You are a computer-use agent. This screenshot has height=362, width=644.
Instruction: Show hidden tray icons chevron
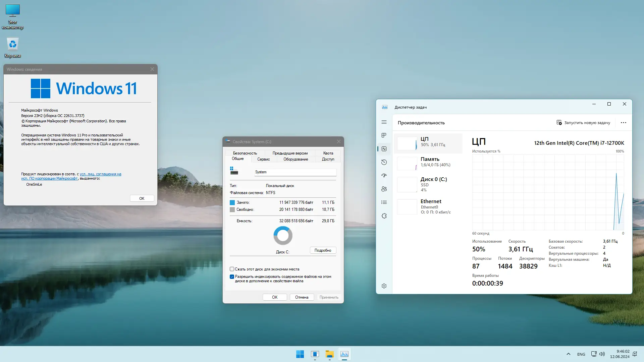[x=568, y=354]
